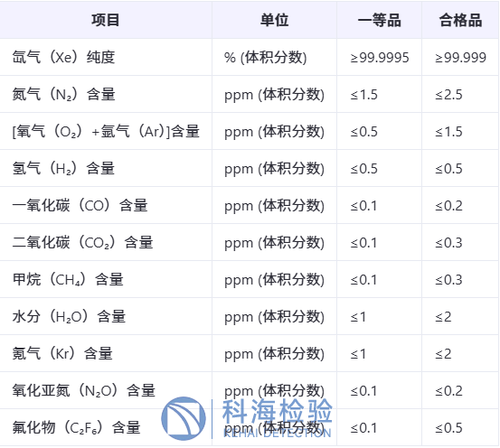Select qualified ≤2 in 水分 row
The width and height of the screenshot is (500, 448).
pyautogui.click(x=443, y=317)
